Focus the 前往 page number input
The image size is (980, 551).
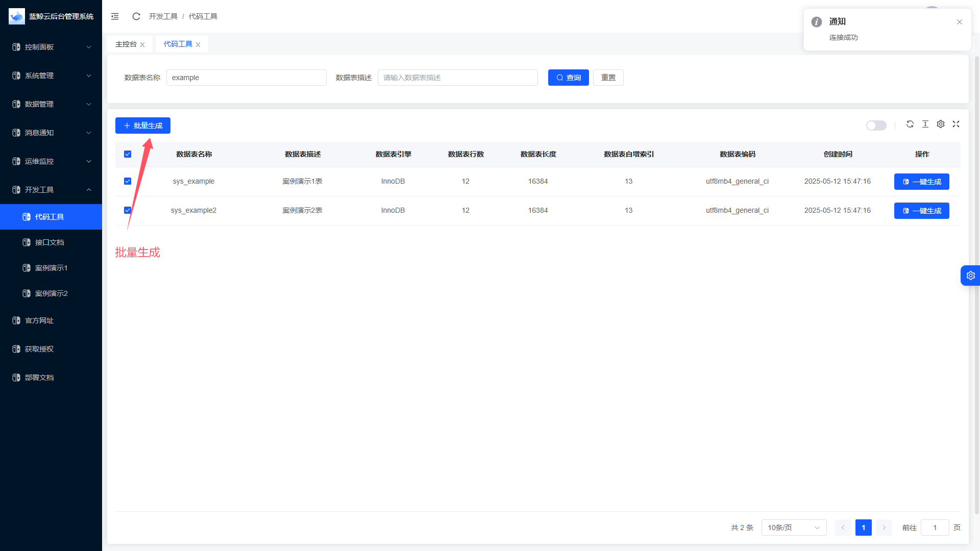(x=935, y=528)
